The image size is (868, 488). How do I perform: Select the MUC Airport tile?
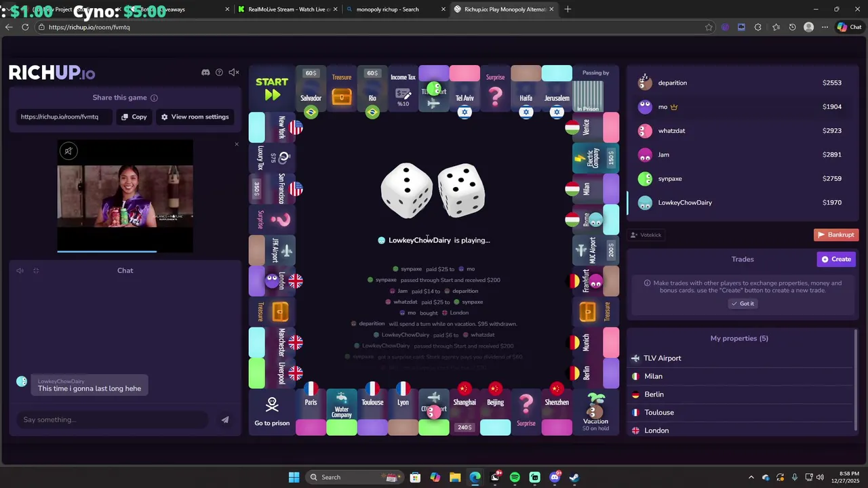(595, 250)
